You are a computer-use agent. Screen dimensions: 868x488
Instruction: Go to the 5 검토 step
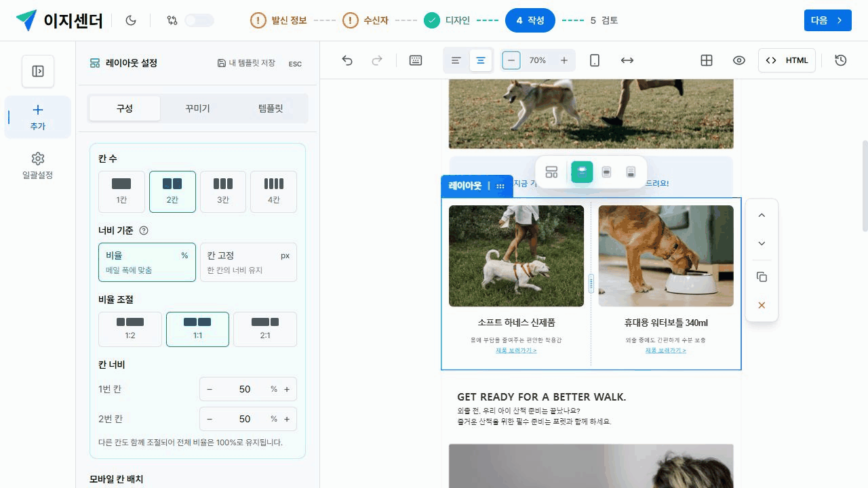tap(604, 20)
